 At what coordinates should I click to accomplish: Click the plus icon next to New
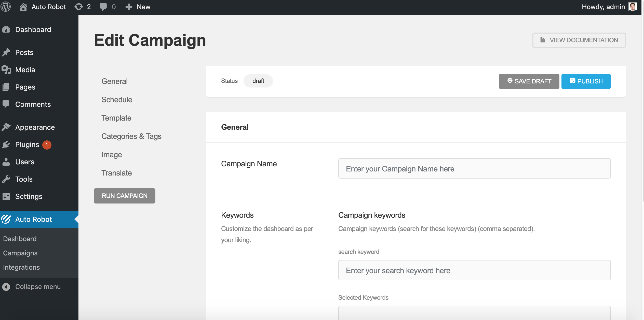click(x=129, y=7)
